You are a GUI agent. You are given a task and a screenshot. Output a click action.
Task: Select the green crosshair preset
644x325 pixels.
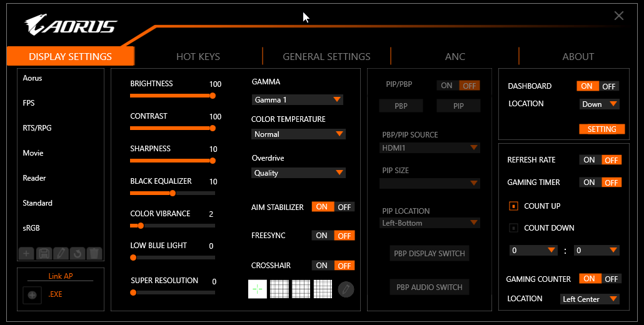coord(258,289)
